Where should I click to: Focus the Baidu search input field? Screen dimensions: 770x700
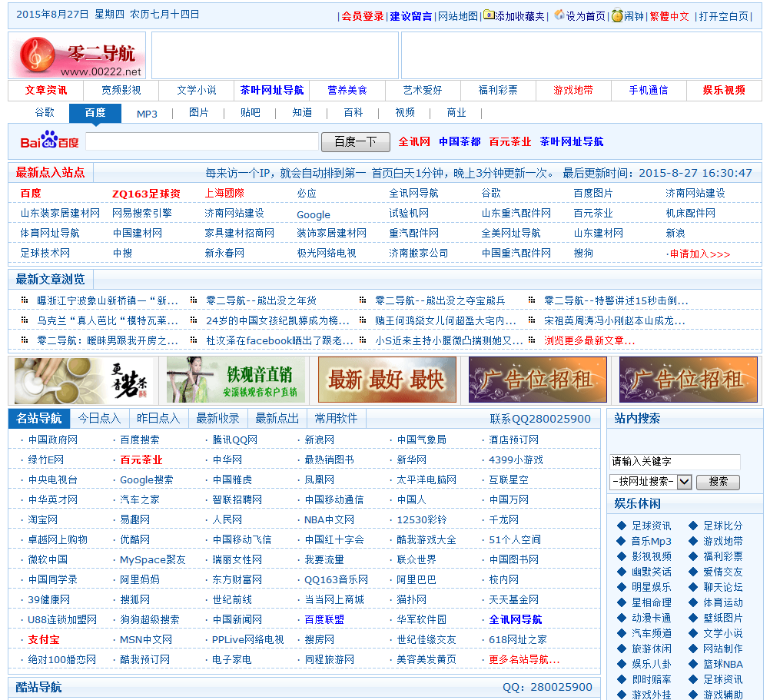(202, 141)
